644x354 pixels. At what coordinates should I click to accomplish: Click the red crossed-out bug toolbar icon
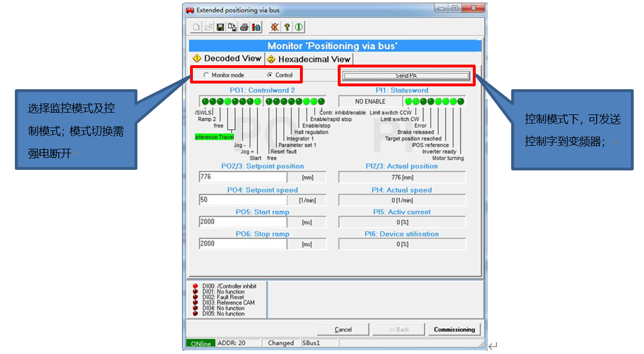pyautogui.click(x=275, y=27)
